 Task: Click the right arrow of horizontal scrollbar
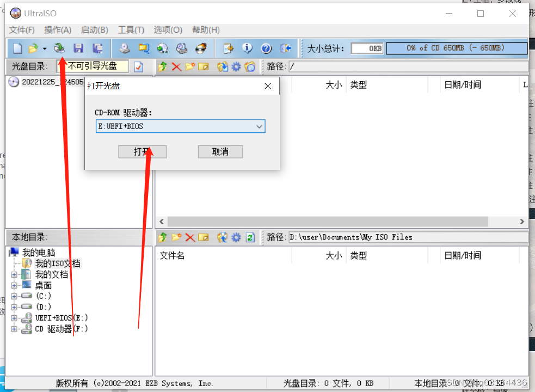point(522,221)
